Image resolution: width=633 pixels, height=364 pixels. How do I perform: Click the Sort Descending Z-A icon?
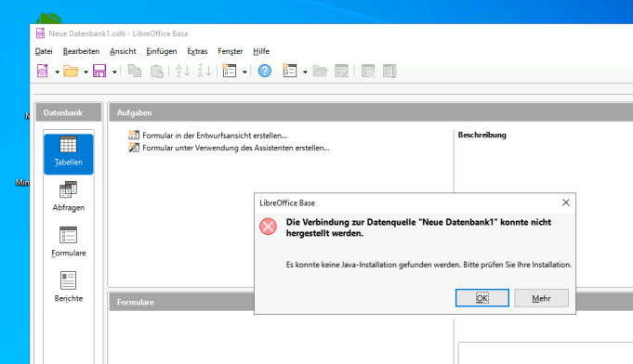[204, 71]
